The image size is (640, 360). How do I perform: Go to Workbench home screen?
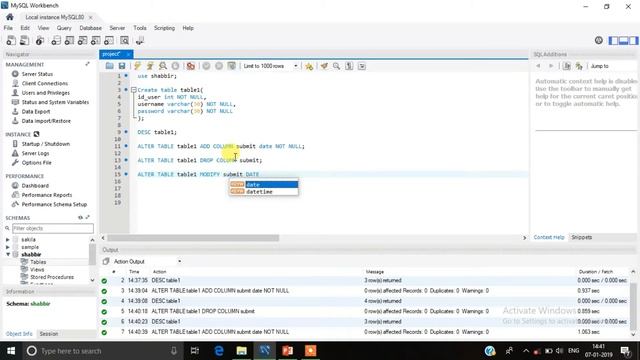click(x=10, y=17)
